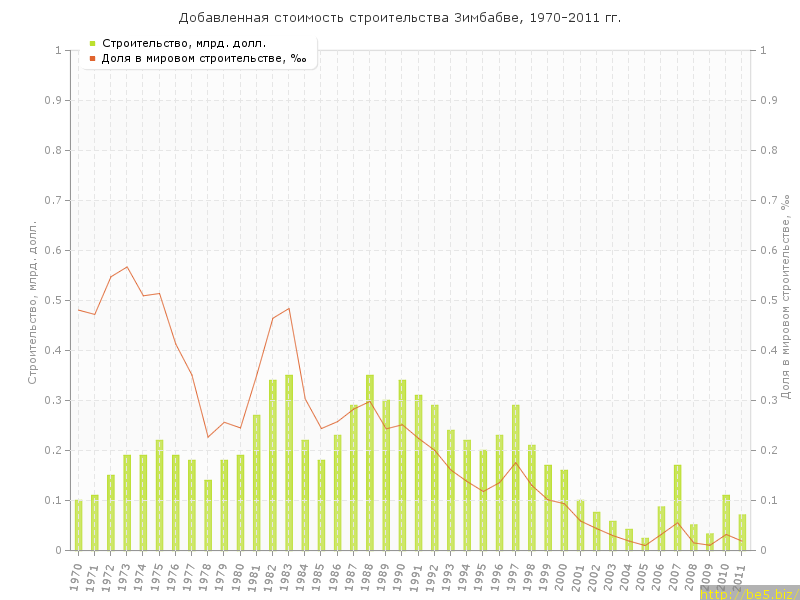This screenshot has width=800, height=600.
Task: Select the green bar for 1988
Action: pos(370,463)
